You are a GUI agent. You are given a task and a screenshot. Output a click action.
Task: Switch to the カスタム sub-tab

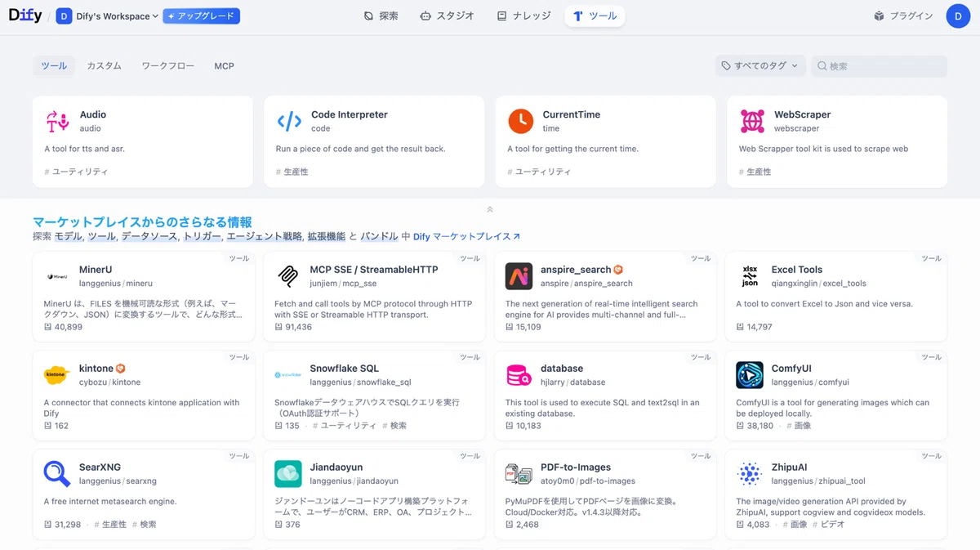click(x=104, y=65)
